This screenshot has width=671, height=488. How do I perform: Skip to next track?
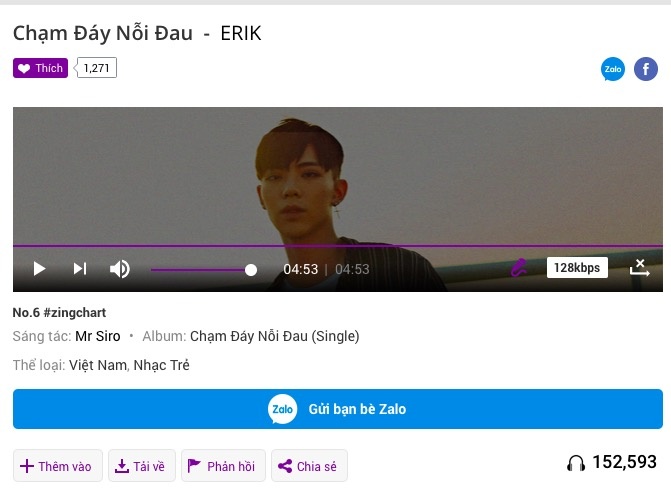coord(80,268)
